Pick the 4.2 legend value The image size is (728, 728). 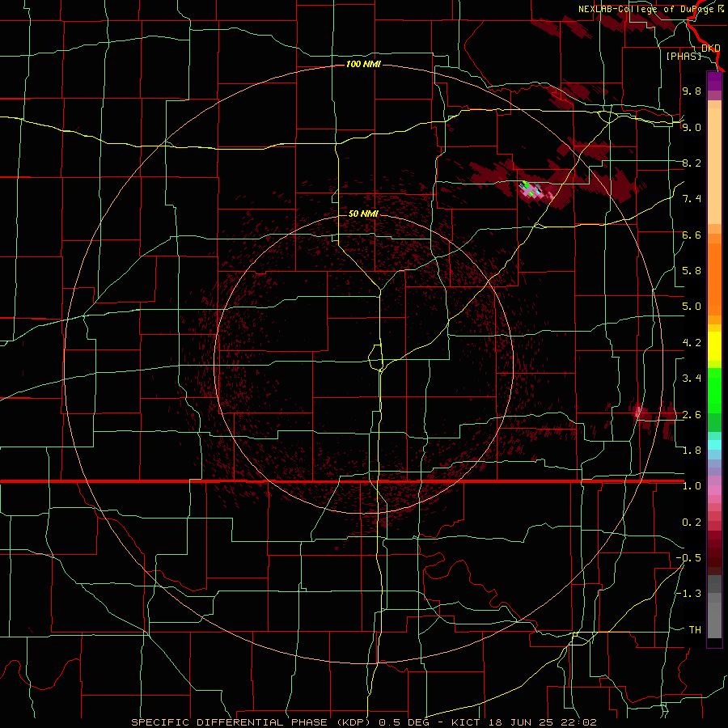pos(692,343)
